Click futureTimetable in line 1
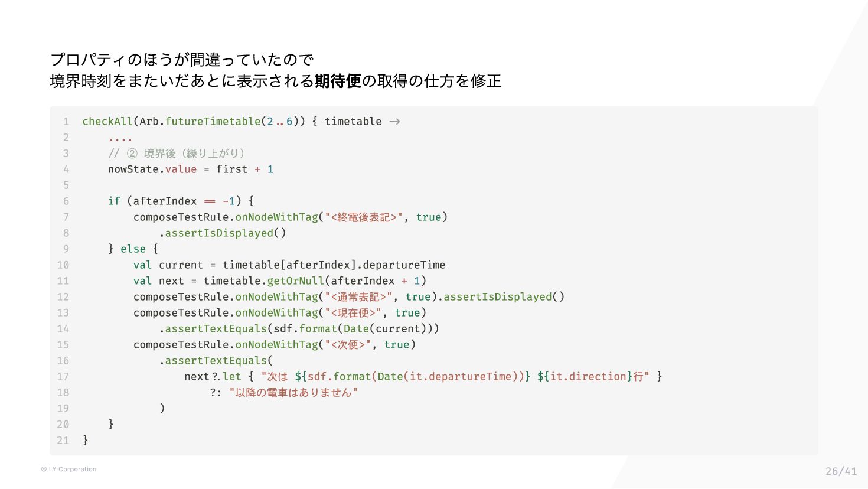The height and width of the screenshot is (489, 868). [213, 122]
